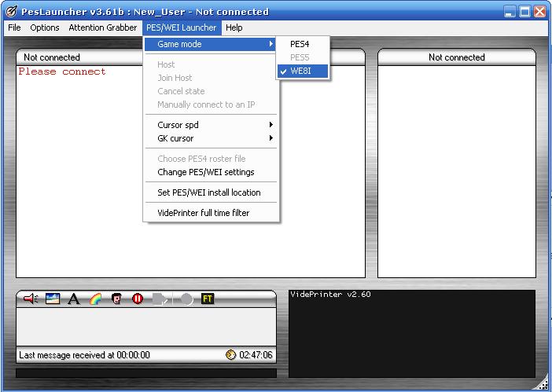
Task: Click the PesLauncher title bar app icon
Action: (11, 12)
